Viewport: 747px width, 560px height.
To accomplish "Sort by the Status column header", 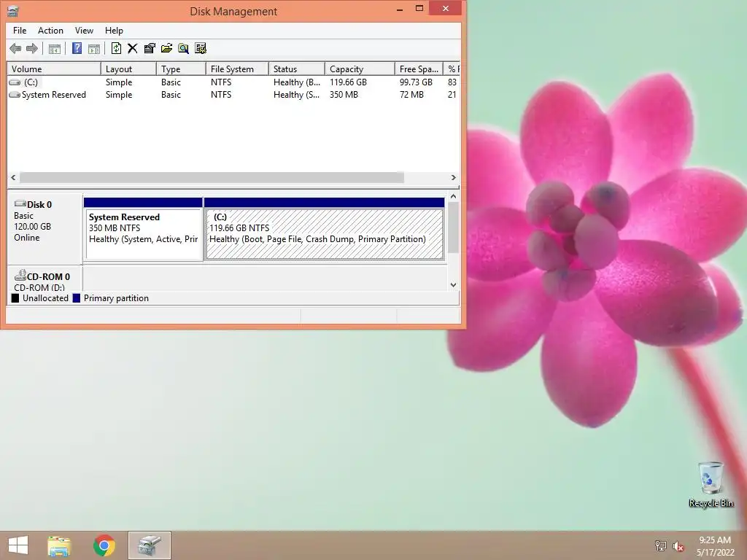I will (x=297, y=69).
